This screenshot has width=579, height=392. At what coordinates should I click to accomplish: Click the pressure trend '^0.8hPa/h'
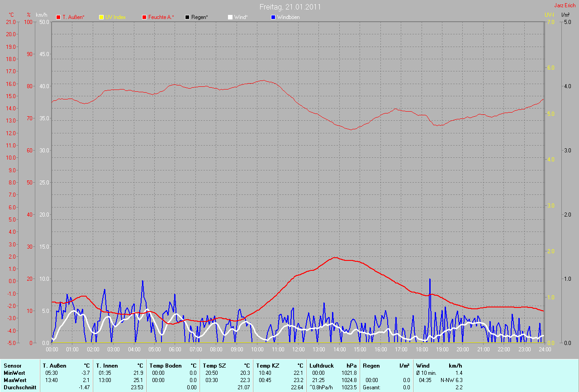coord(322,387)
